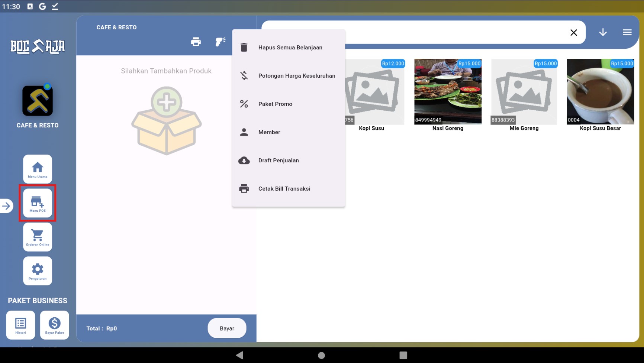Screen dimensions: 644x363
Task: Select Mie Goreng product thumbnail
Action: click(x=524, y=91)
